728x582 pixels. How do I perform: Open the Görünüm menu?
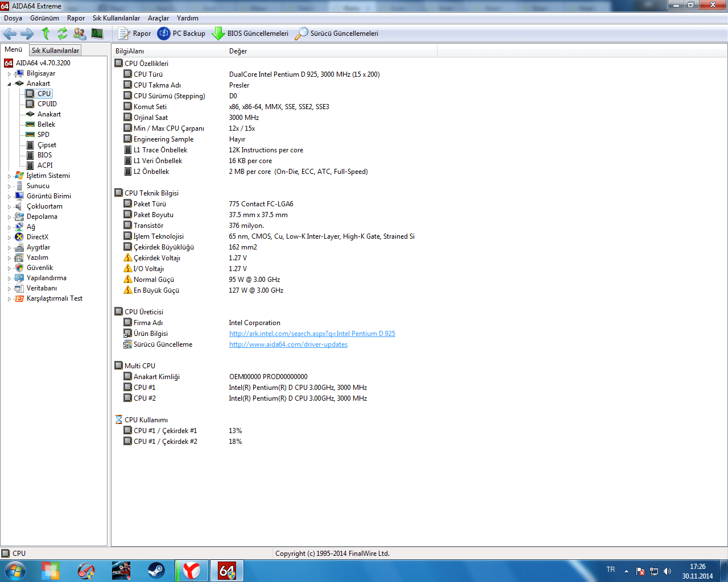click(x=44, y=18)
